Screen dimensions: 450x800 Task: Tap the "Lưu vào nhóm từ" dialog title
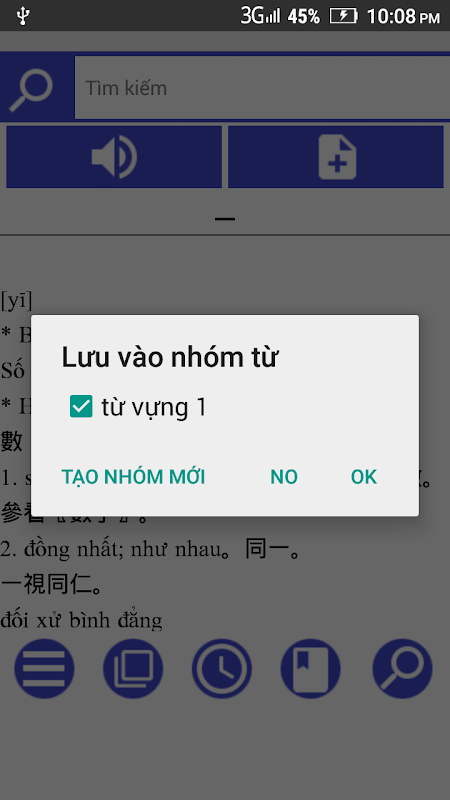(169, 357)
